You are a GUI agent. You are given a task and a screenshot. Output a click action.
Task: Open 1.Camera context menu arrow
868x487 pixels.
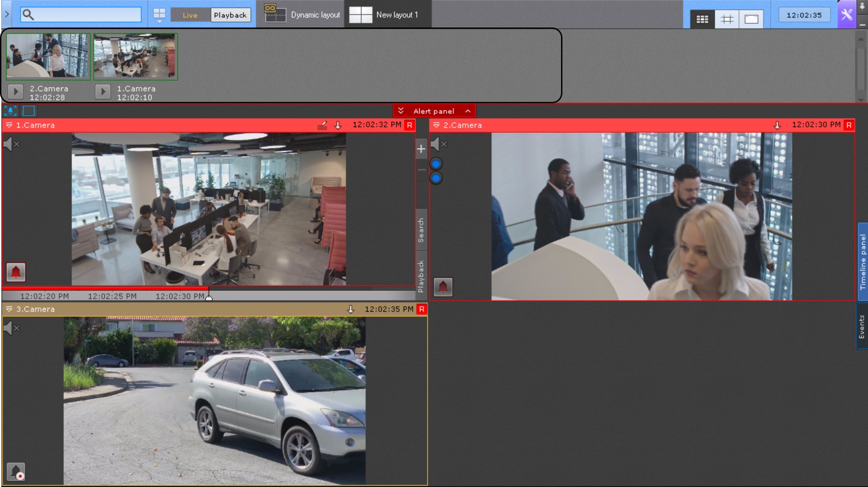tap(9, 125)
